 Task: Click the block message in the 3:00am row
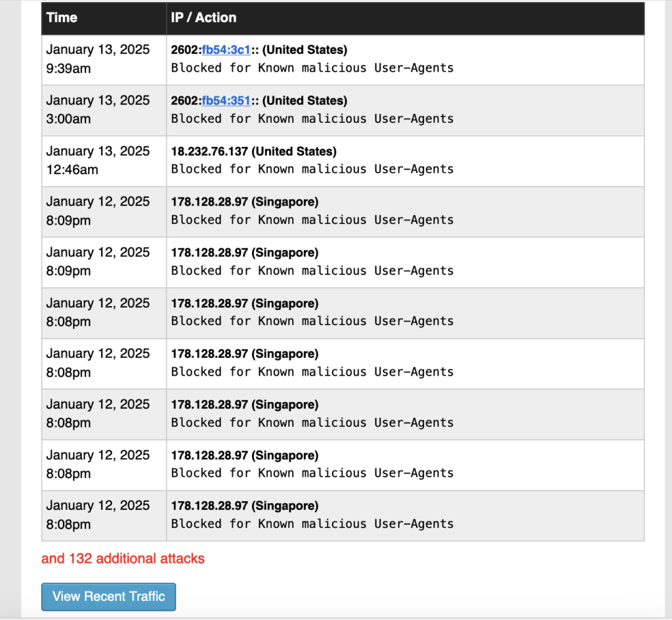[x=312, y=118]
